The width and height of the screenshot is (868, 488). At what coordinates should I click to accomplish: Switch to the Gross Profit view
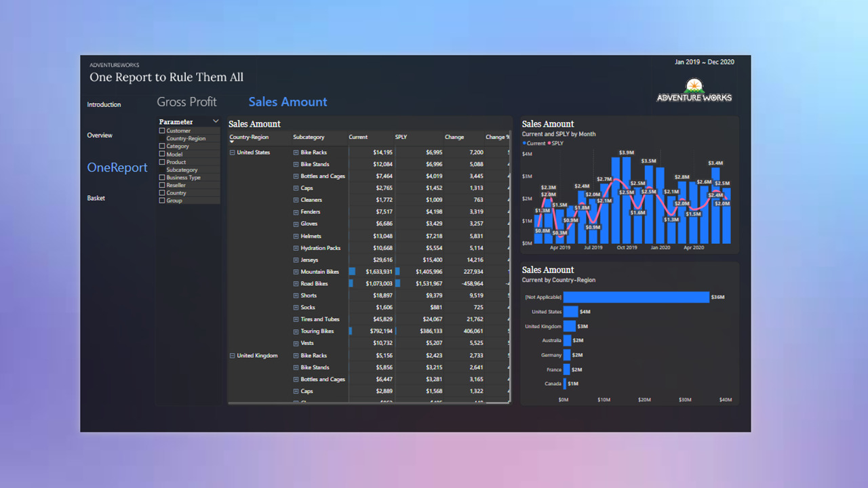pyautogui.click(x=186, y=102)
